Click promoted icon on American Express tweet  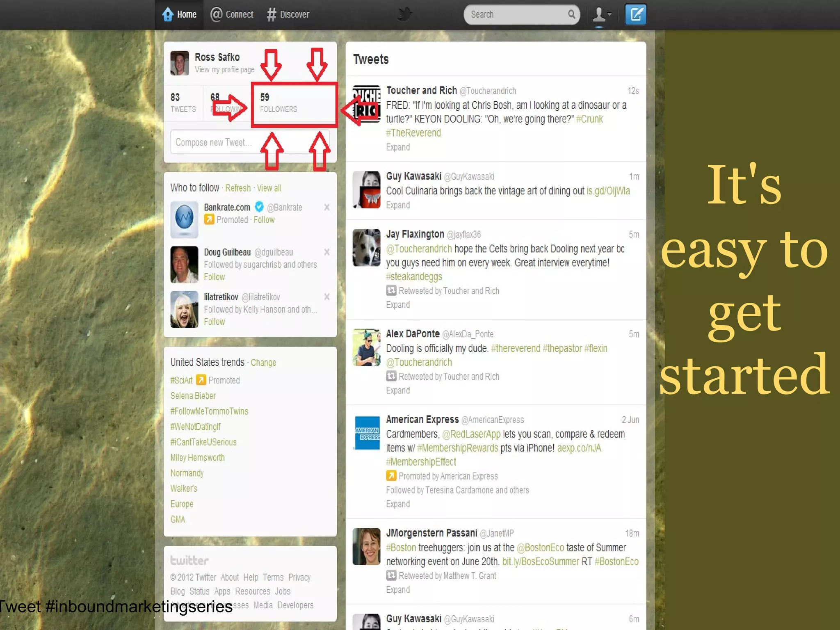coord(391,476)
